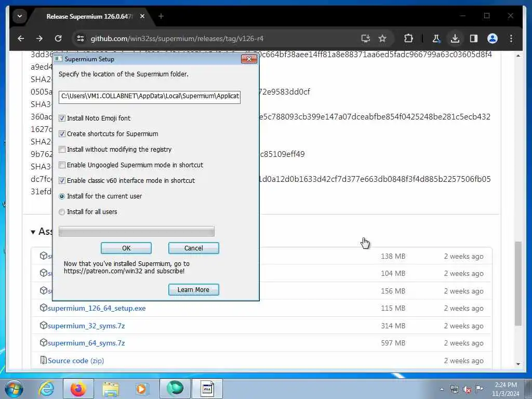Toggle Create shortcuts for Supermium checkbox

tap(62, 134)
